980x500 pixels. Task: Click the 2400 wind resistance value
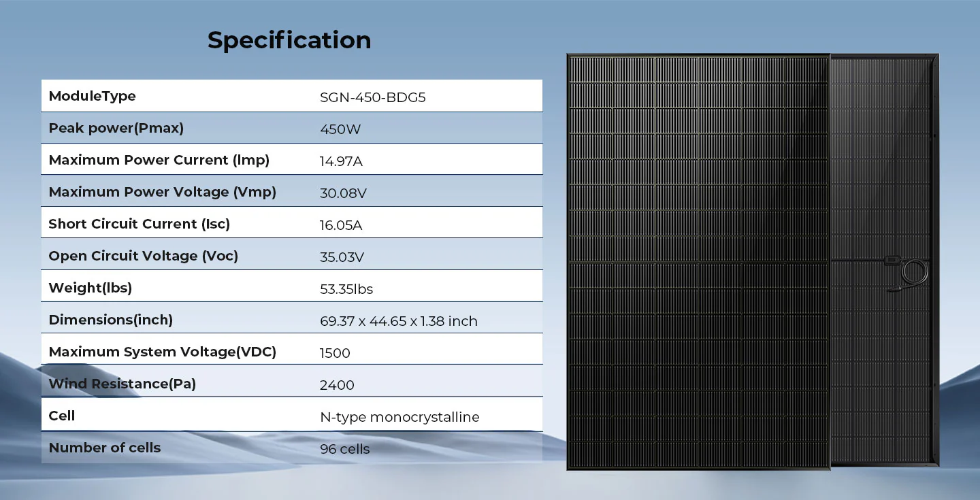[337, 385]
